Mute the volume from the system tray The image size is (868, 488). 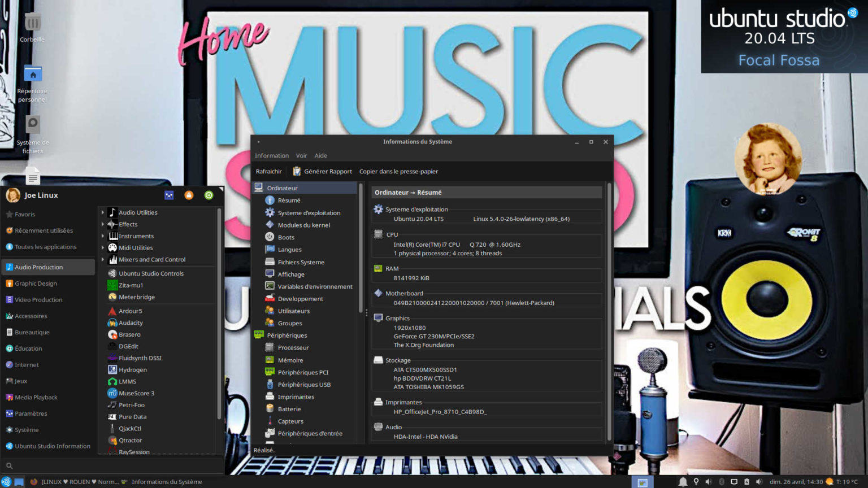(x=708, y=482)
